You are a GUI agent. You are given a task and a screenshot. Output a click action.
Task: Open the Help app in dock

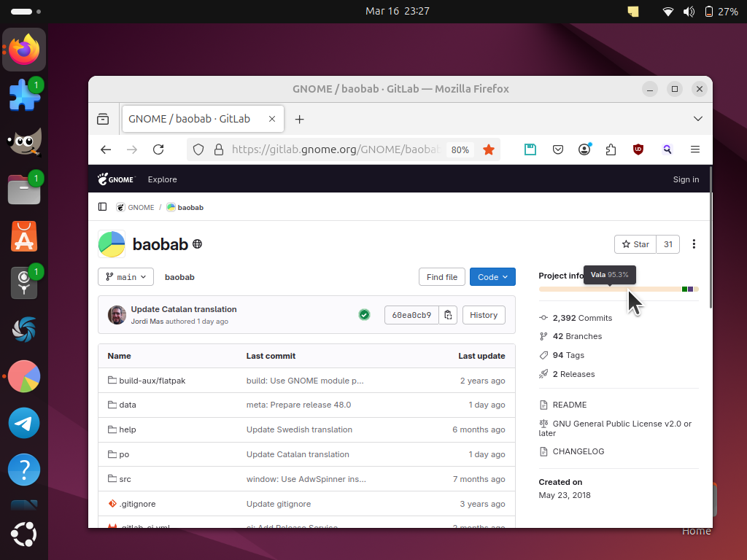click(x=24, y=470)
